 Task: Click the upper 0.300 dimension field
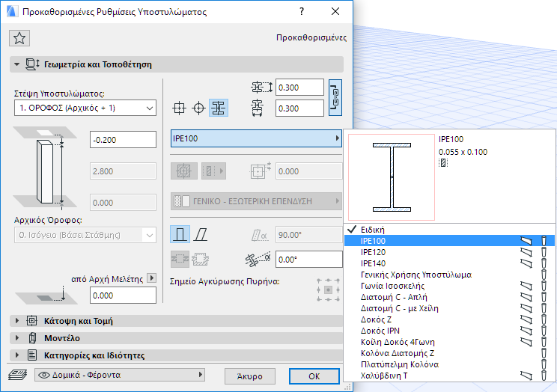(299, 88)
